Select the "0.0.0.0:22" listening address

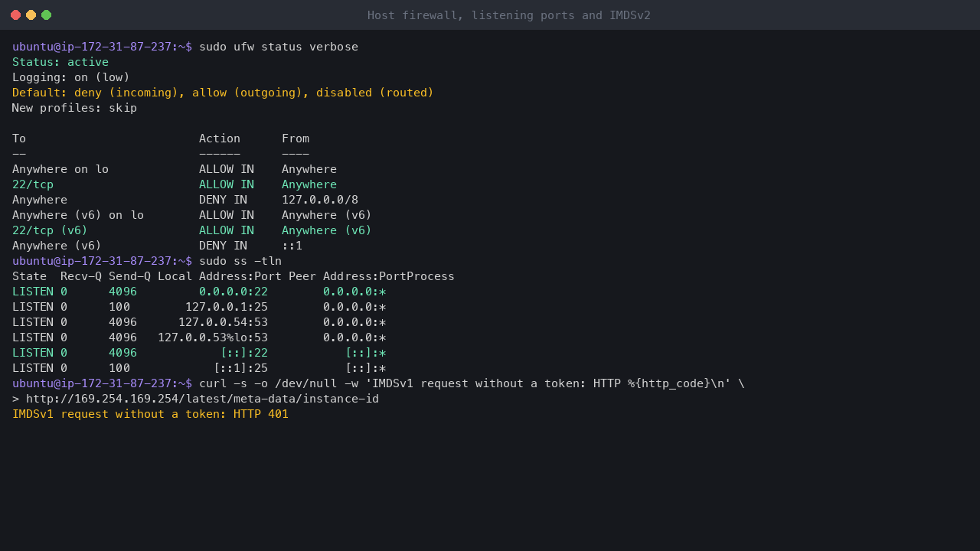(234, 292)
